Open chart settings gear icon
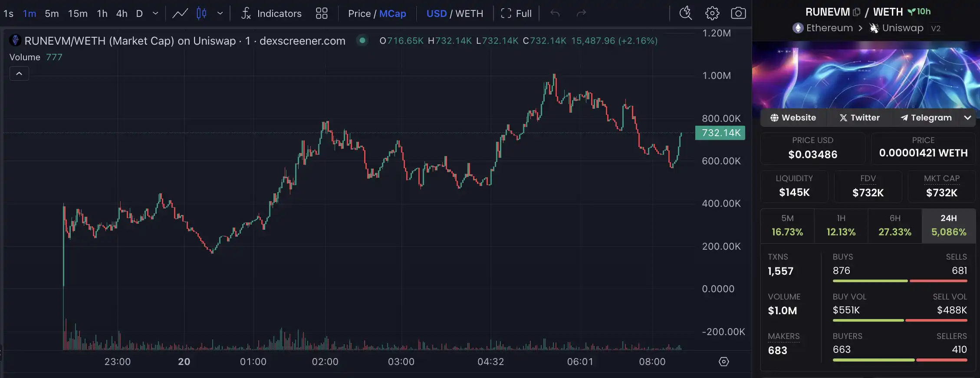The width and height of the screenshot is (980, 378). click(712, 13)
